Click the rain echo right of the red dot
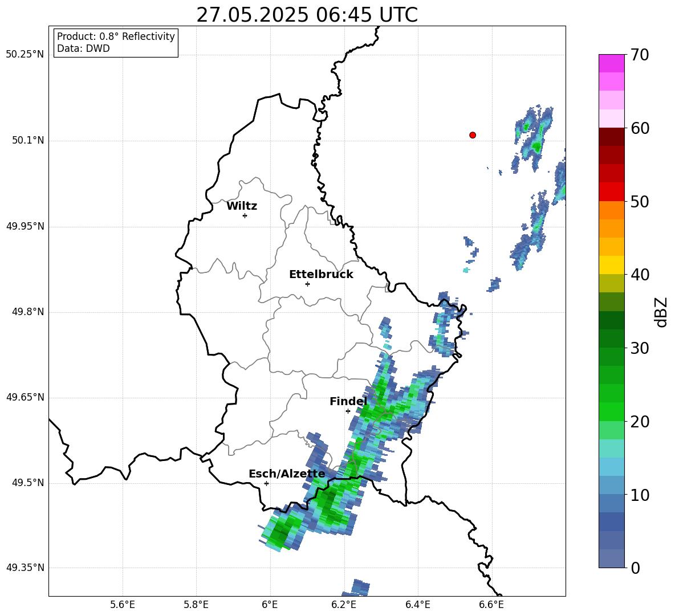The width and height of the screenshot is (675, 616). (534, 140)
